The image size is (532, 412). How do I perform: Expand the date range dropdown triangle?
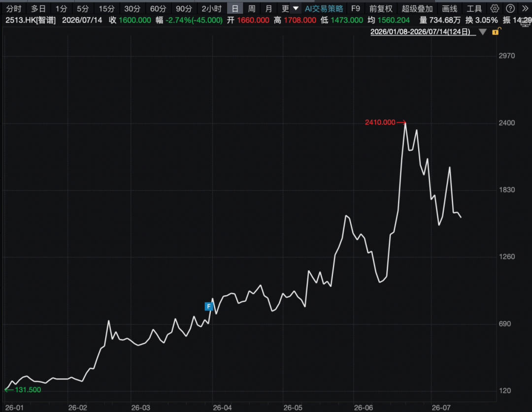pos(483,32)
